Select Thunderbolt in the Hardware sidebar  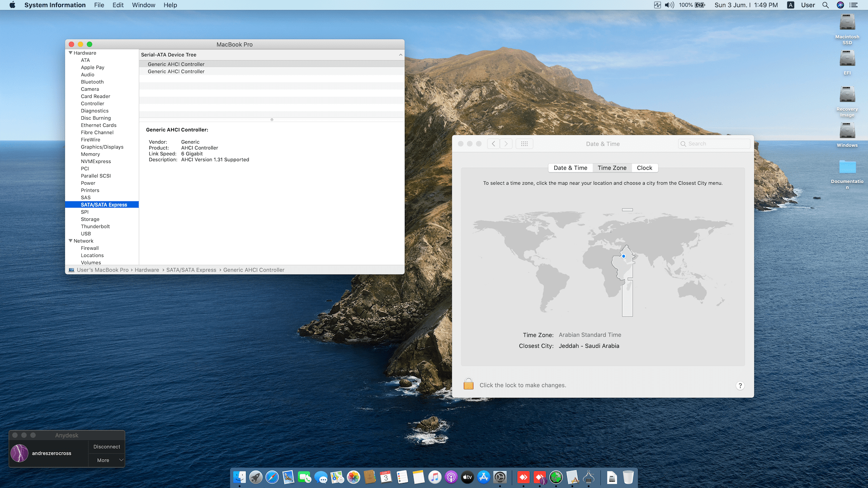(95, 226)
